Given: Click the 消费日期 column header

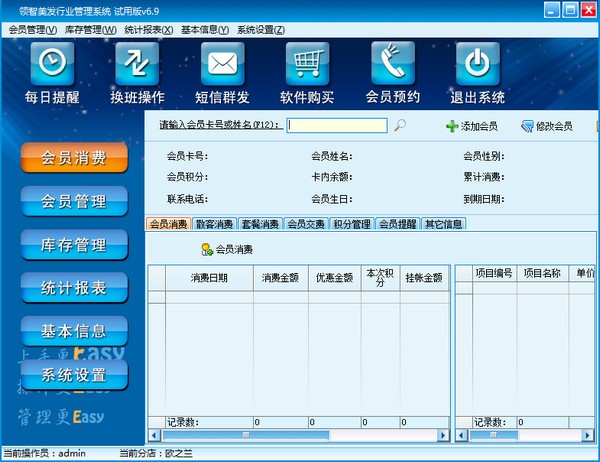Looking at the screenshot, I should [209, 278].
